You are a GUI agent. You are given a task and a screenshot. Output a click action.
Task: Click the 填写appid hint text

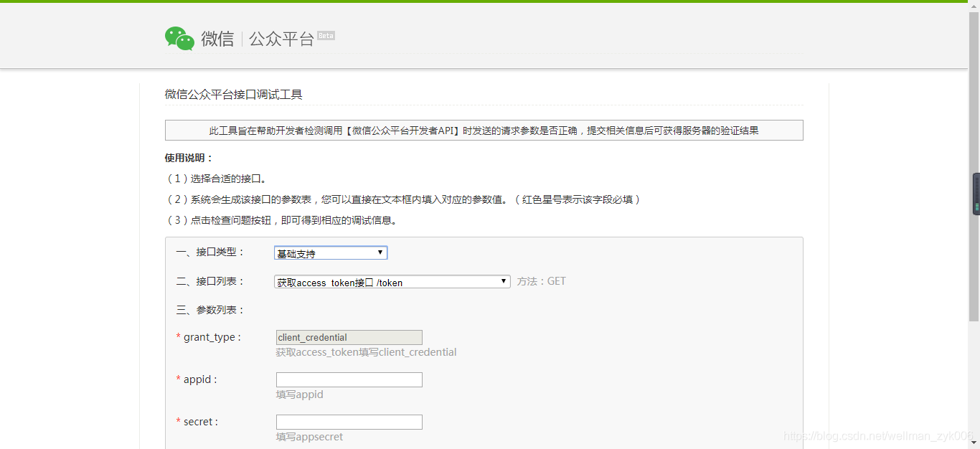(300, 394)
